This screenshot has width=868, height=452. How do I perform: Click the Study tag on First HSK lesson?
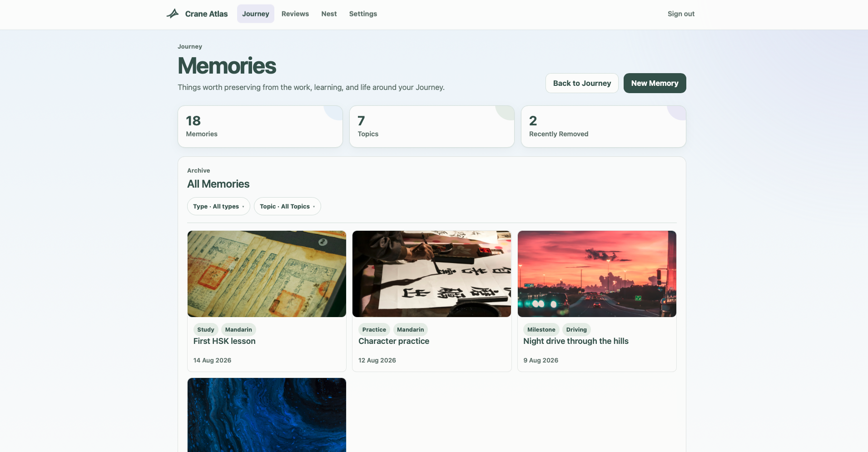(x=206, y=330)
